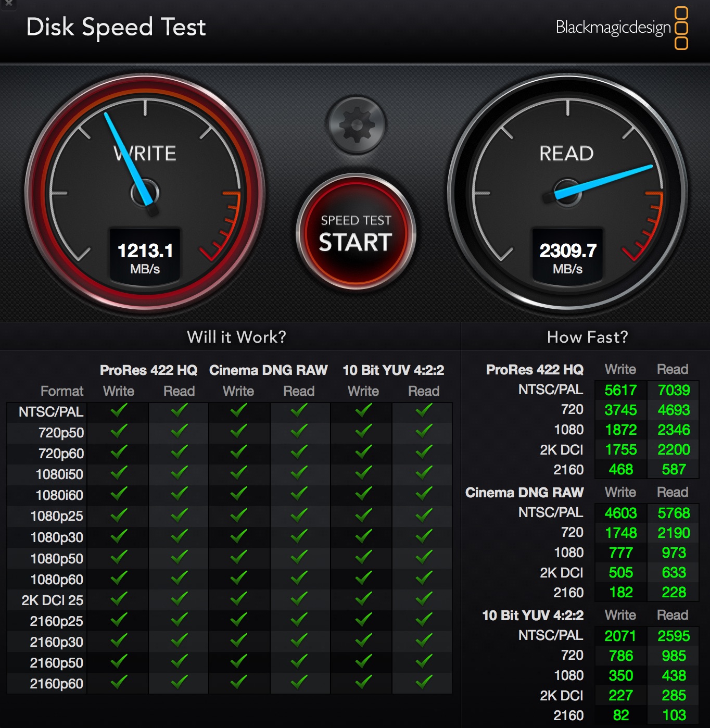
Task: Click Cinema DNG 720 read value 2190
Action: [674, 533]
